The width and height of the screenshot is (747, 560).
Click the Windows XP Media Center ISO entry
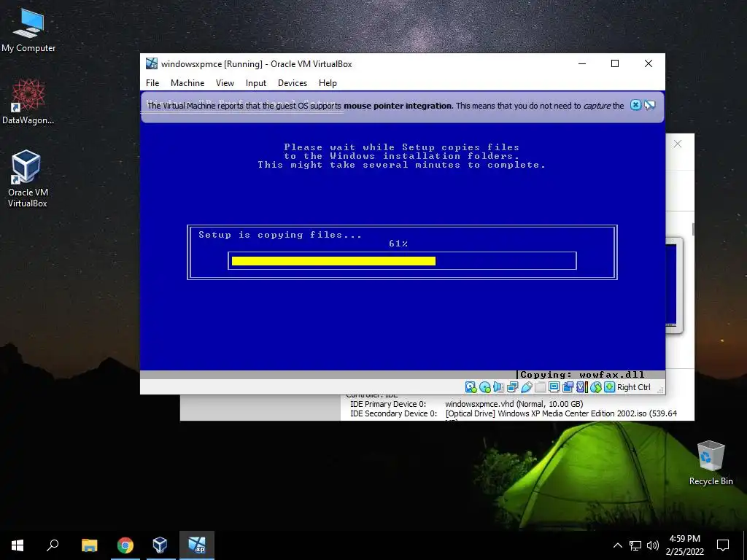tap(561, 413)
